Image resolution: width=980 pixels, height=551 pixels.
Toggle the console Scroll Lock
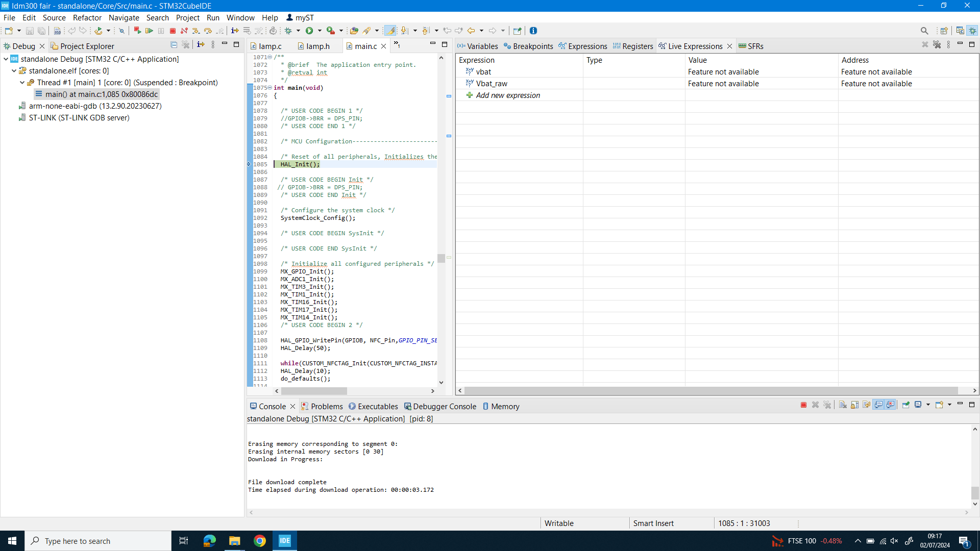tap(855, 405)
